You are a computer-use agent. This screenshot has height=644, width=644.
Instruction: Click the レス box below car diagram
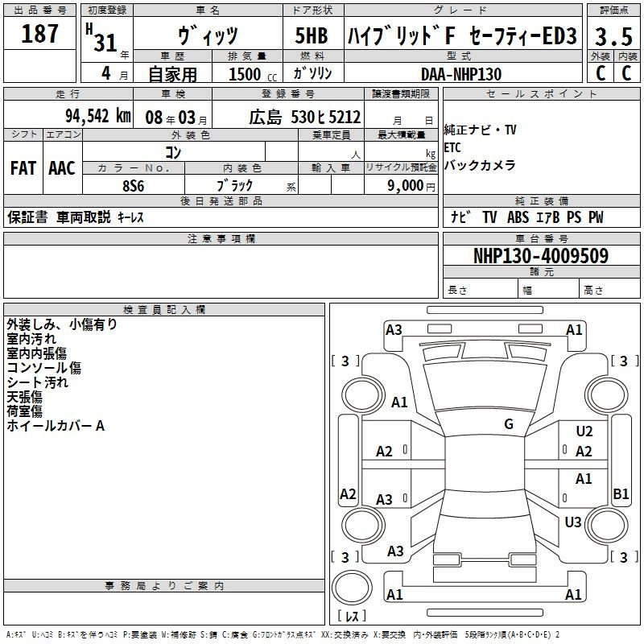coord(352,617)
